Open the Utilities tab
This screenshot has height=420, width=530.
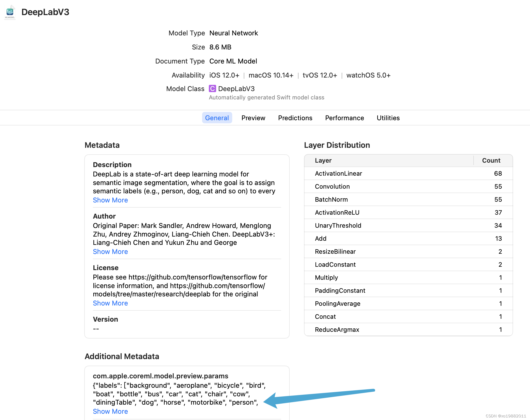coord(388,118)
